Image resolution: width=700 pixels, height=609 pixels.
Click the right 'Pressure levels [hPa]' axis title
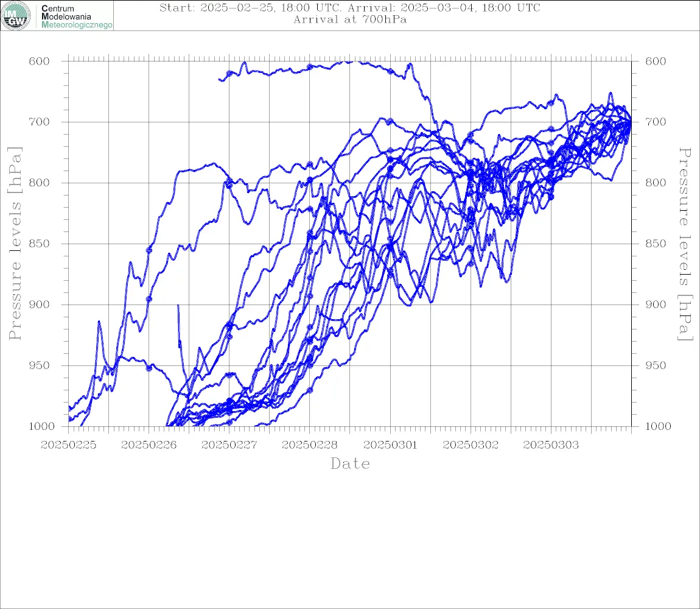click(x=685, y=244)
